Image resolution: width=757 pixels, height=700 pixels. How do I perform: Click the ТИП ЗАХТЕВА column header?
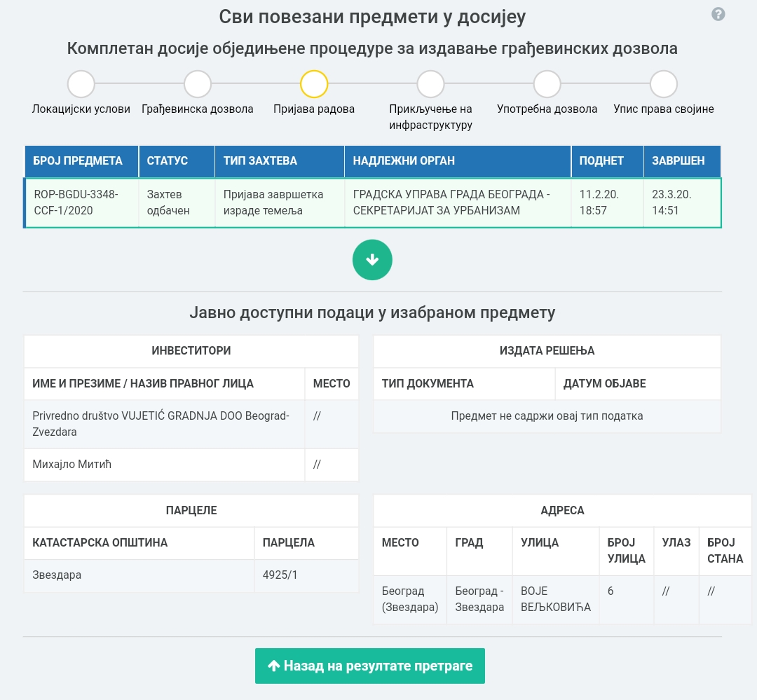point(280,160)
